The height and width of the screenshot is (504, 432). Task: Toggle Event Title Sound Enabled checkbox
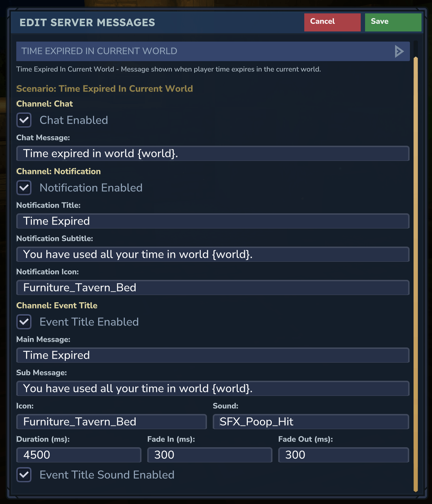[24, 475]
